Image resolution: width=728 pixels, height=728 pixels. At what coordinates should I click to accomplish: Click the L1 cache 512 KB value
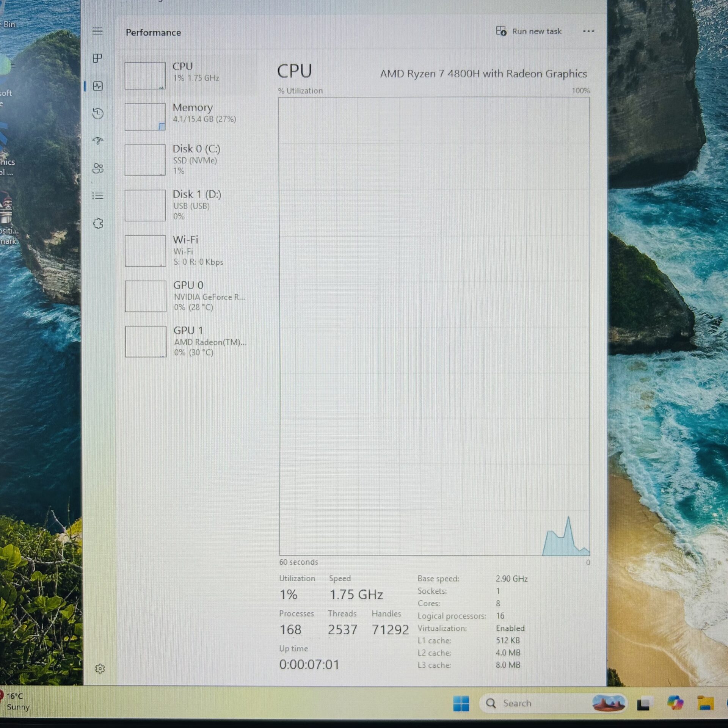[x=508, y=640]
